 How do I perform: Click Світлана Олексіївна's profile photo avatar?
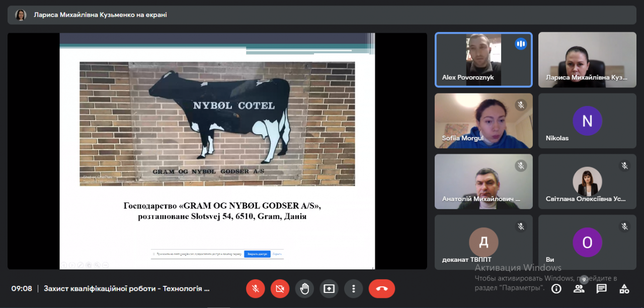coord(587,181)
